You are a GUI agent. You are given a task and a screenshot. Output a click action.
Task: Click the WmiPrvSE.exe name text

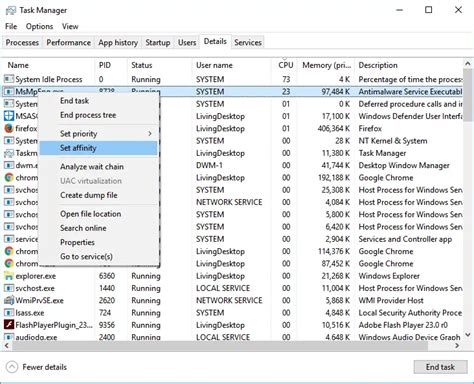tap(39, 300)
